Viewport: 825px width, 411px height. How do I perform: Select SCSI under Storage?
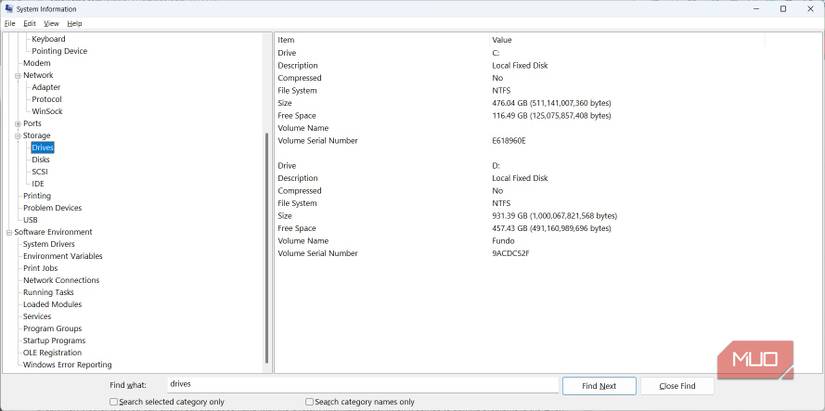(x=40, y=172)
